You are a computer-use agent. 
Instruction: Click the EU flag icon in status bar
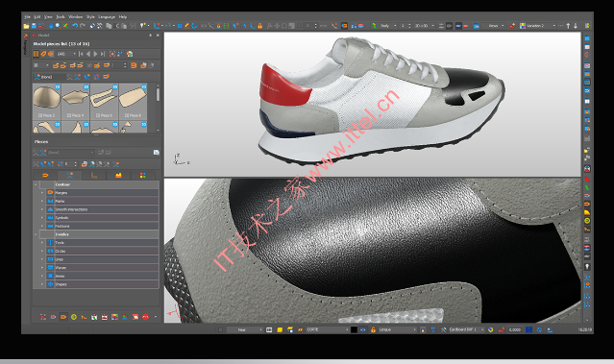pos(529,330)
